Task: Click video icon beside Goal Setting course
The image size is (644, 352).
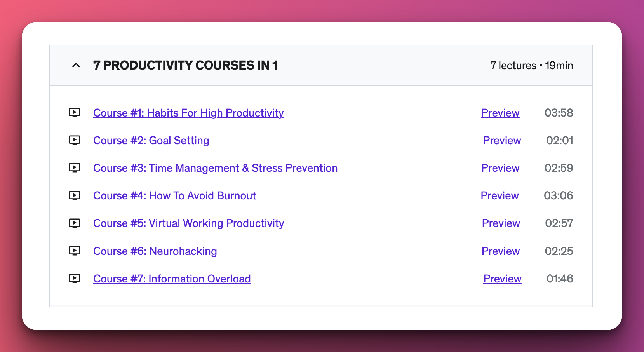Action: 75,140
